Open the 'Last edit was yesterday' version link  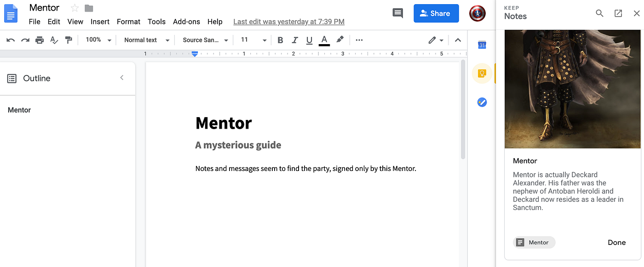(x=289, y=22)
